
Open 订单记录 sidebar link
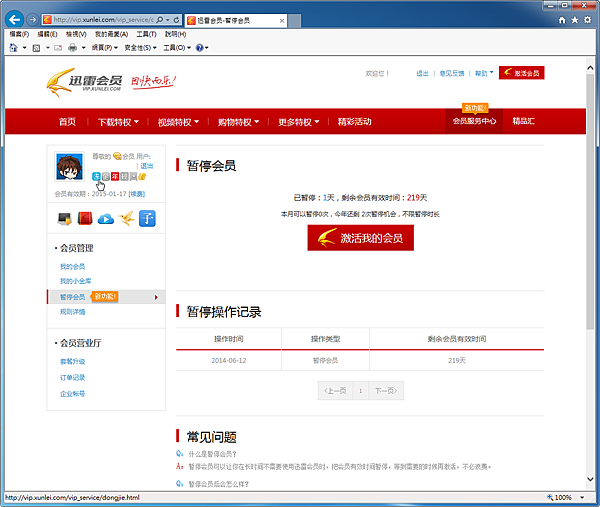72,377
